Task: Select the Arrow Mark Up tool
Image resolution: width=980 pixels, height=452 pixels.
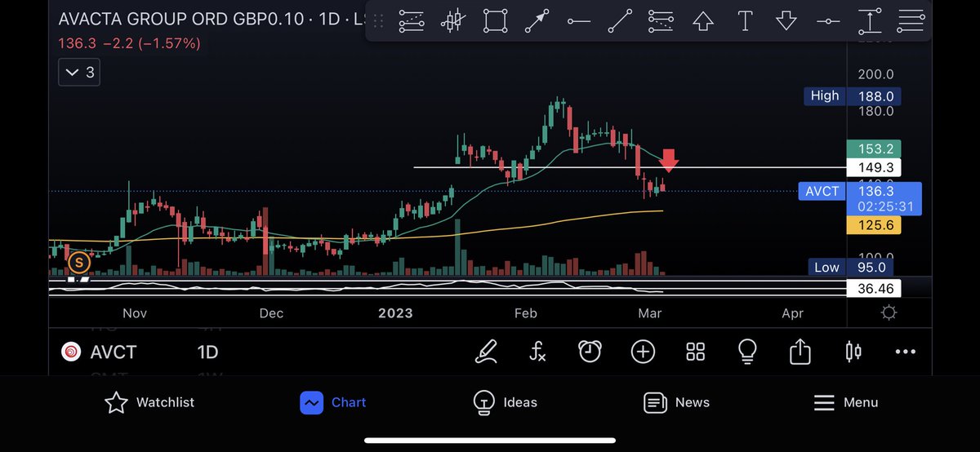Action: [703, 20]
